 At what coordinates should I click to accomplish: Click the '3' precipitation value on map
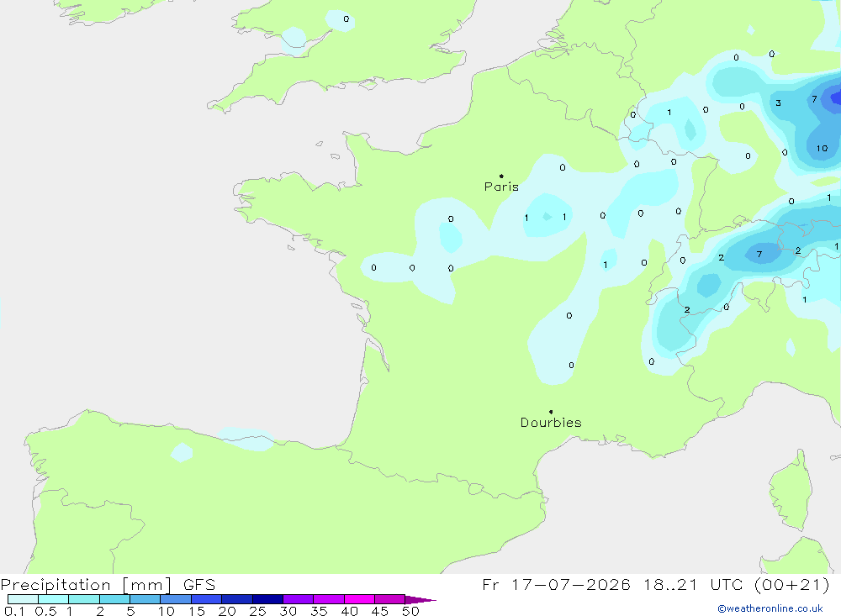point(778,103)
